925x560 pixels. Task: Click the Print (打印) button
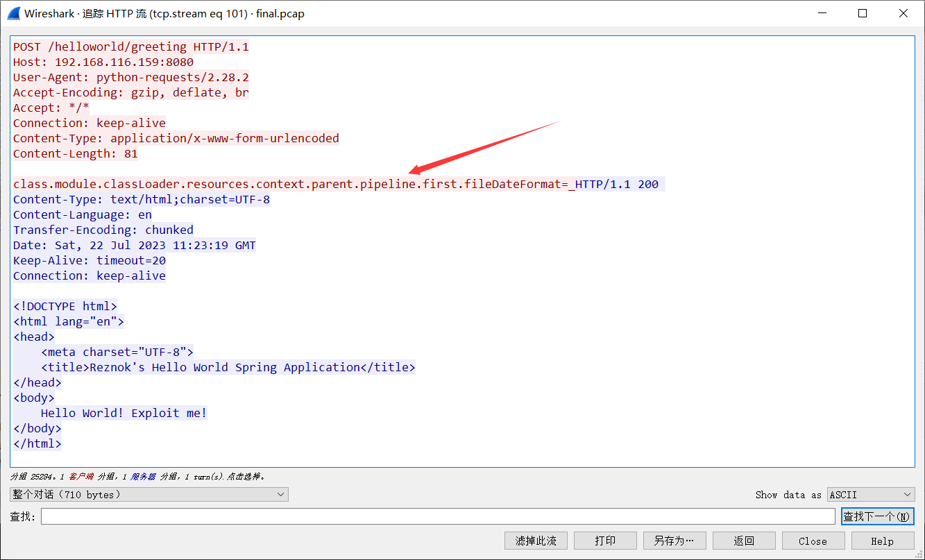(605, 541)
